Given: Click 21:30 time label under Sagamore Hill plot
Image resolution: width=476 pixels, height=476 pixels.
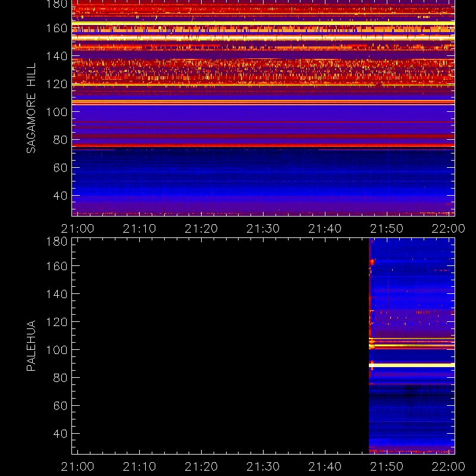Looking at the screenshot, I should point(263,228).
